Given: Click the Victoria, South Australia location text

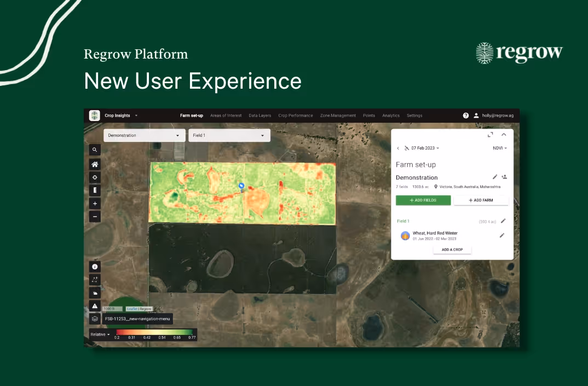Looking at the screenshot, I should pos(470,187).
